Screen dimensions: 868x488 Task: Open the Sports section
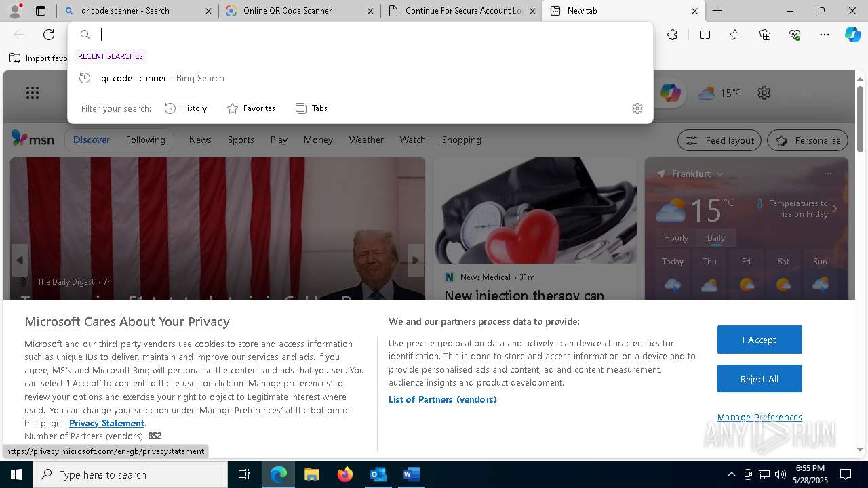[241, 140]
